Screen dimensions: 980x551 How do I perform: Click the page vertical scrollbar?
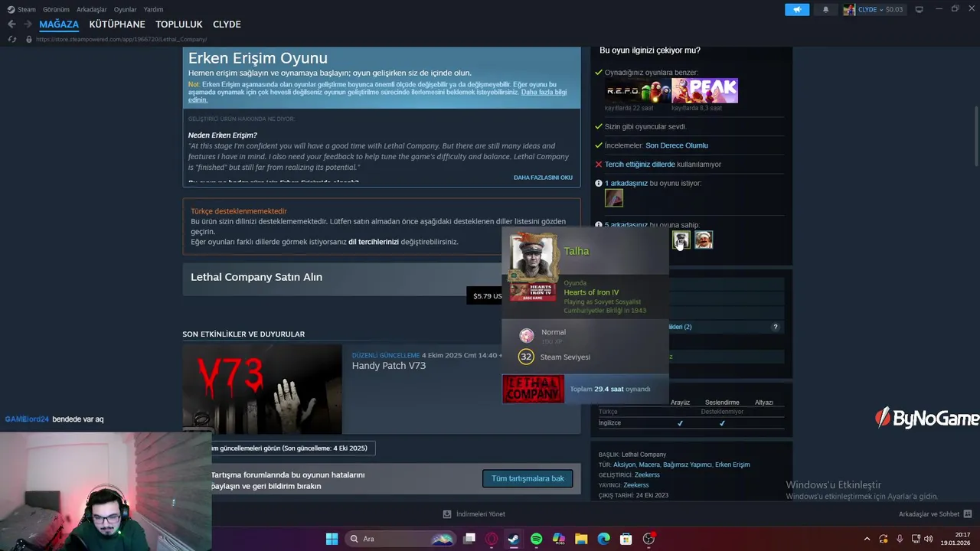[x=975, y=138]
